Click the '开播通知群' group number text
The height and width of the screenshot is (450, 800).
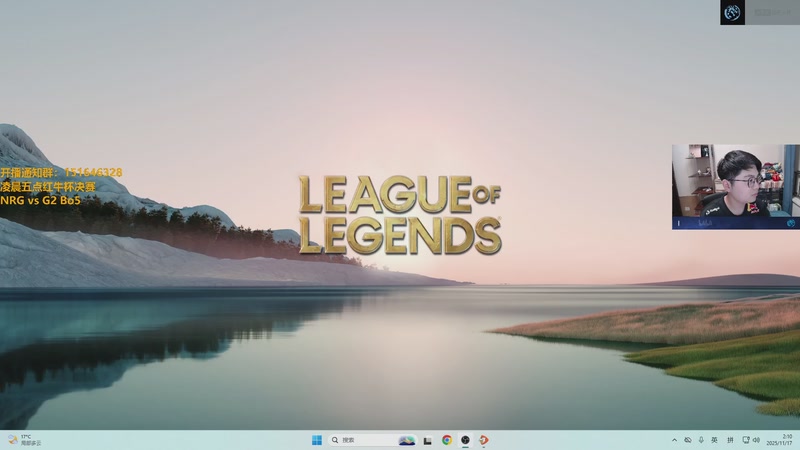(x=61, y=172)
